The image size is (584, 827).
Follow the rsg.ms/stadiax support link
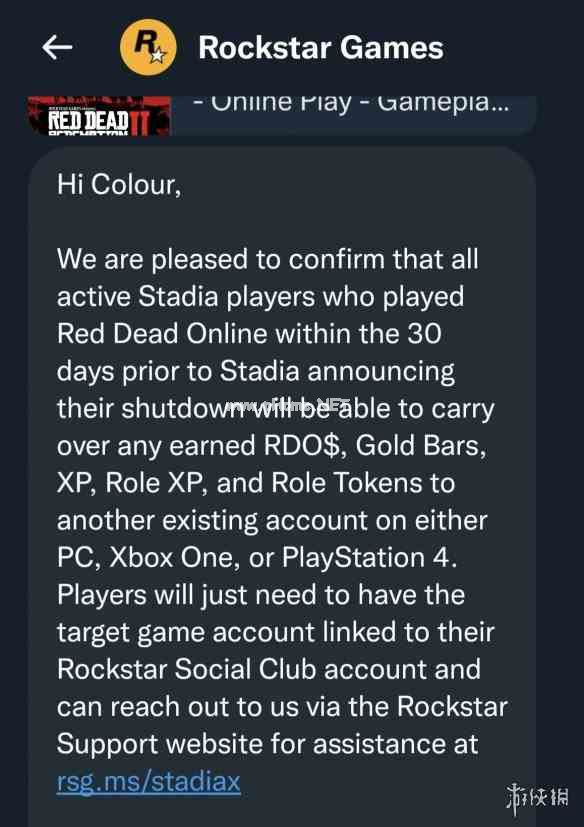pos(149,781)
